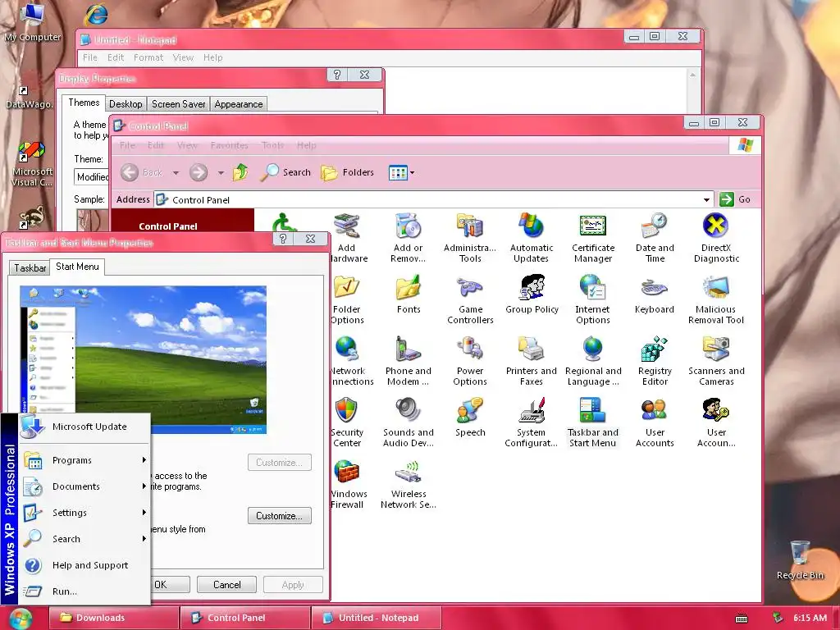Switch to Downloads taskbar button

click(x=113, y=618)
